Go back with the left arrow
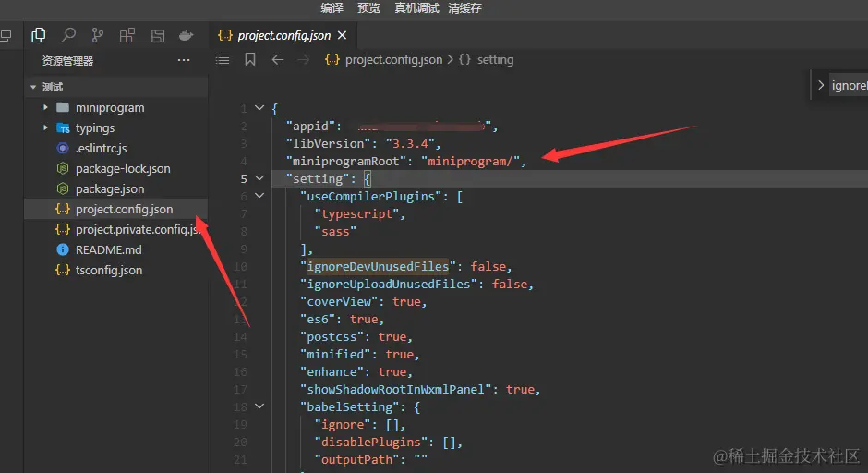Image resolution: width=868 pixels, height=473 pixels. click(x=278, y=59)
